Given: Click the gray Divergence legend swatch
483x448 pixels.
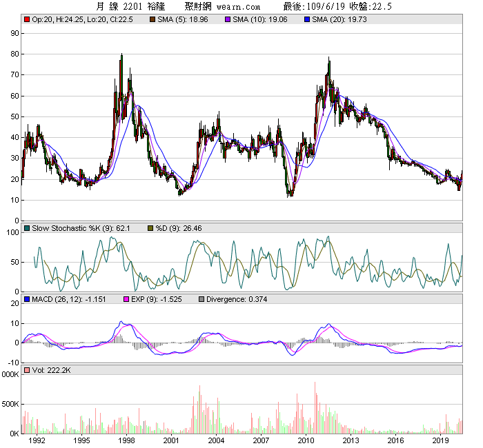Looking at the screenshot, I should [x=201, y=299].
